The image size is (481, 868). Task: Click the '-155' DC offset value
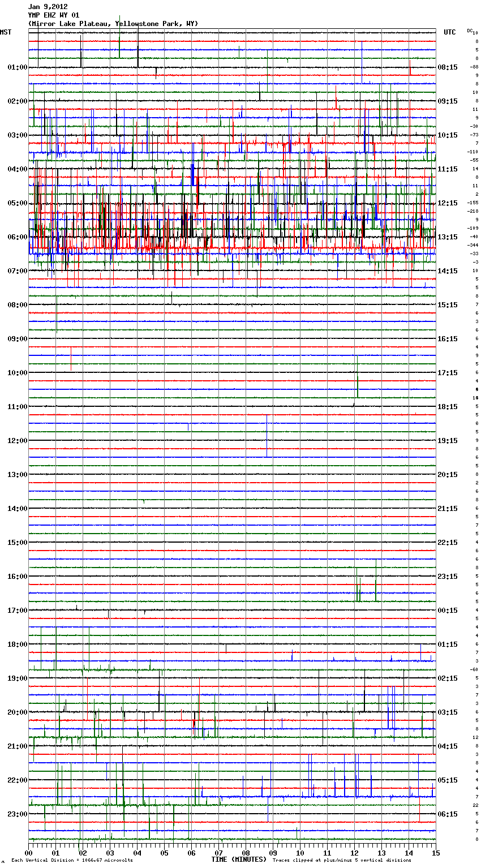coord(474,203)
